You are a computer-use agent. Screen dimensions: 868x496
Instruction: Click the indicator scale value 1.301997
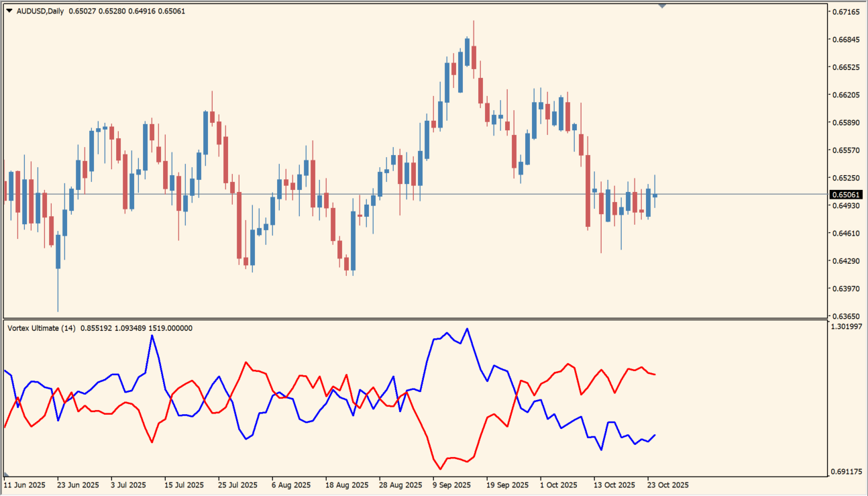847,327
